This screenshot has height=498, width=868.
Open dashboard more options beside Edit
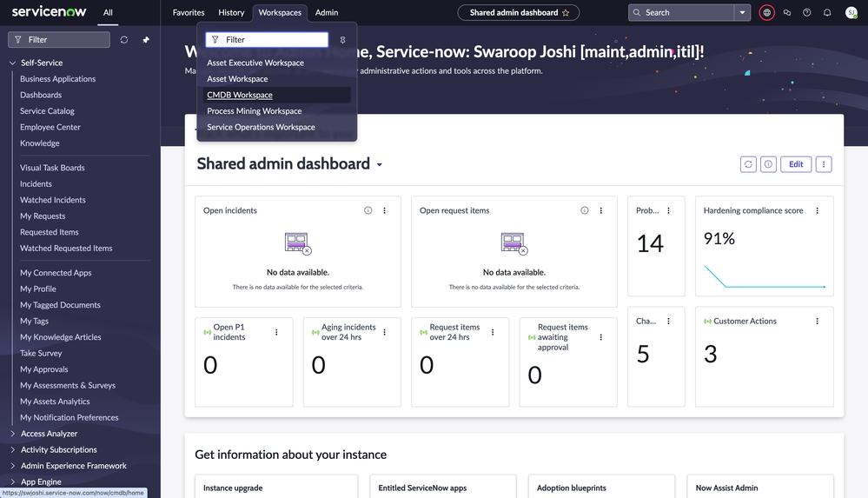pos(824,164)
